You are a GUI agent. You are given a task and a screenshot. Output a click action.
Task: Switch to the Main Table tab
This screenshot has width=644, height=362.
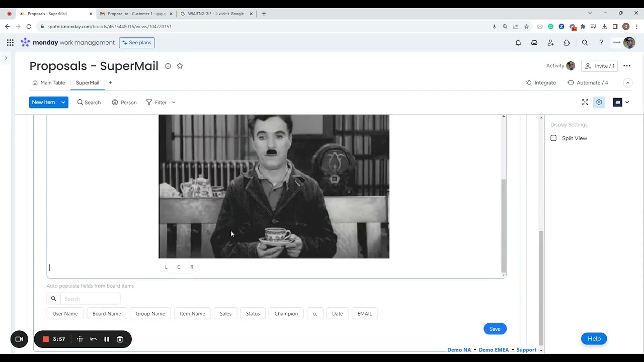[x=49, y=82]
